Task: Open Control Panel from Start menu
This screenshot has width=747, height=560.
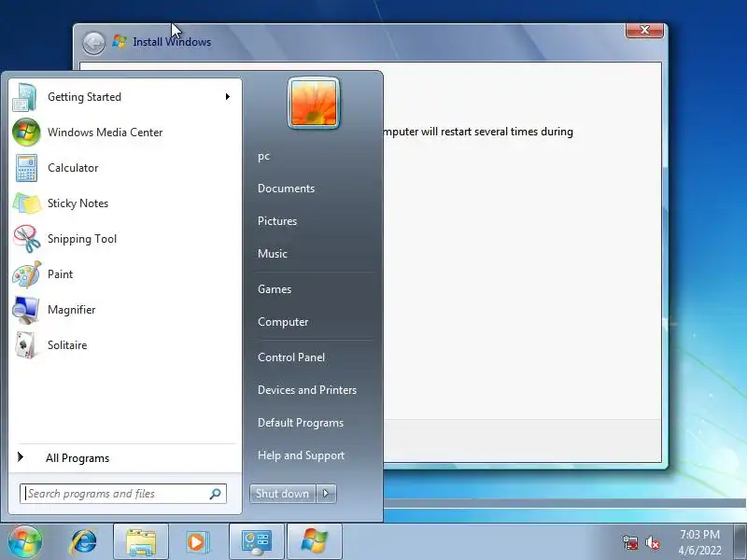Action: [x=291, y=357]
